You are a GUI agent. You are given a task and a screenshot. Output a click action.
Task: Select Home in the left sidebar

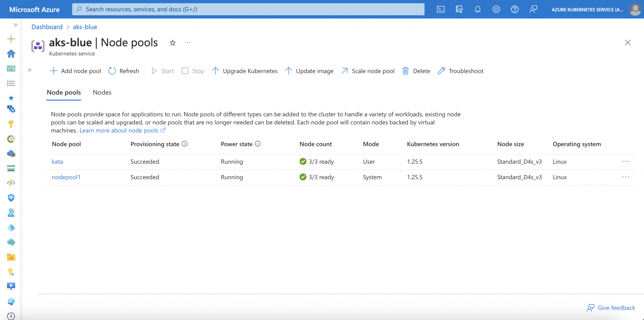pyautogui.click(x=11, y=54)
